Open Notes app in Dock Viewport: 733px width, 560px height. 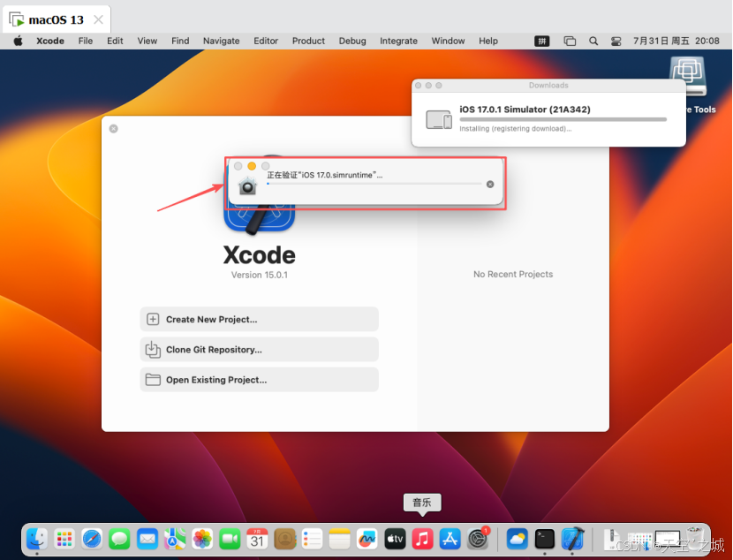pyautogui.click(x=339, y=539)
